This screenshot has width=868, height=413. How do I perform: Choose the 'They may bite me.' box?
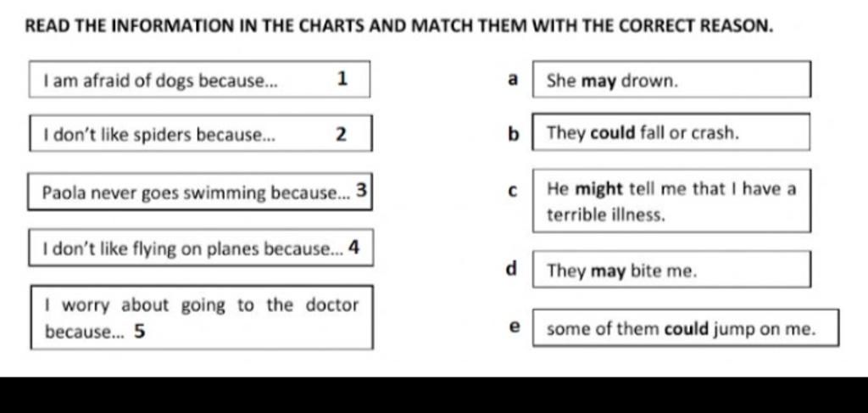(x=671, y=271)
